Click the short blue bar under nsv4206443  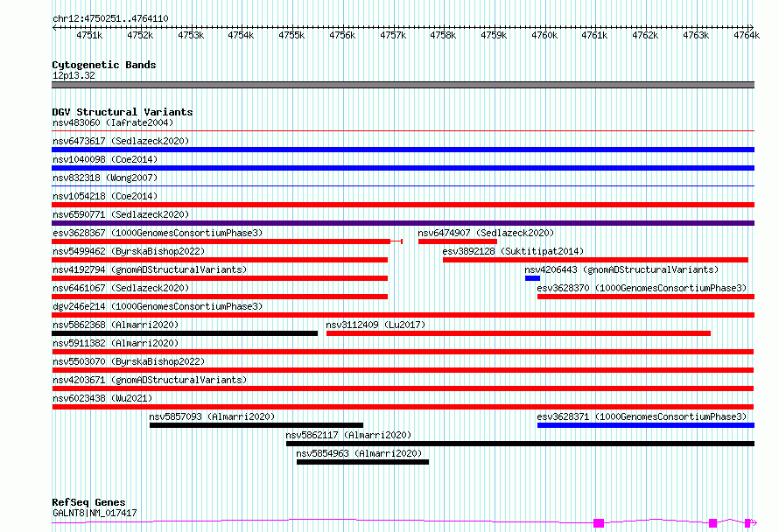point(532,278)
